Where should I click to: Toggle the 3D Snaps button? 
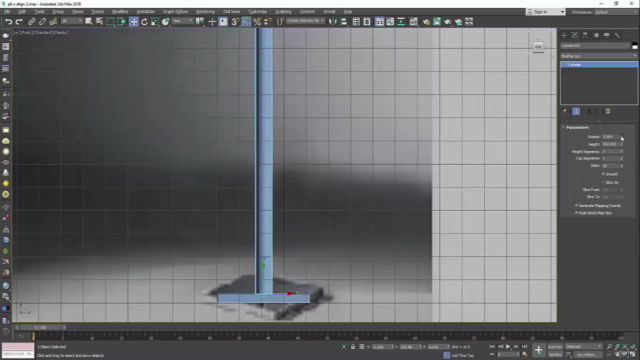[x=235, y=22]
